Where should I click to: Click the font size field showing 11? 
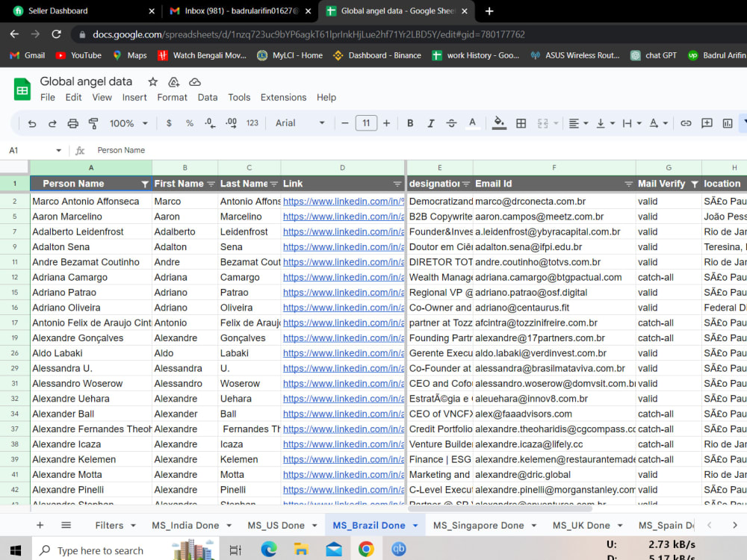click(x=366, y=123)
